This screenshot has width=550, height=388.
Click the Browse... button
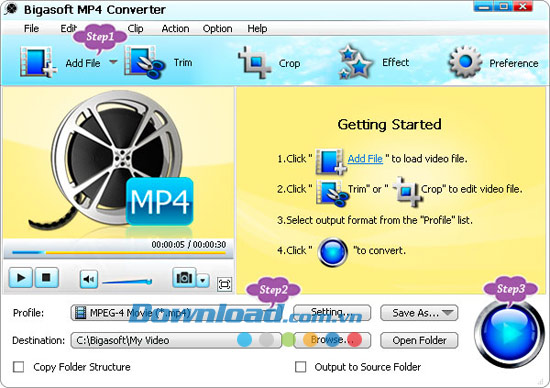[332, 340]
